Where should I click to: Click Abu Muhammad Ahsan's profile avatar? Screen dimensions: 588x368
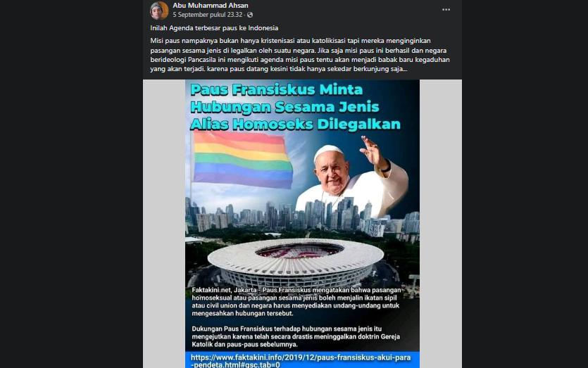click(x=159, y=10)
